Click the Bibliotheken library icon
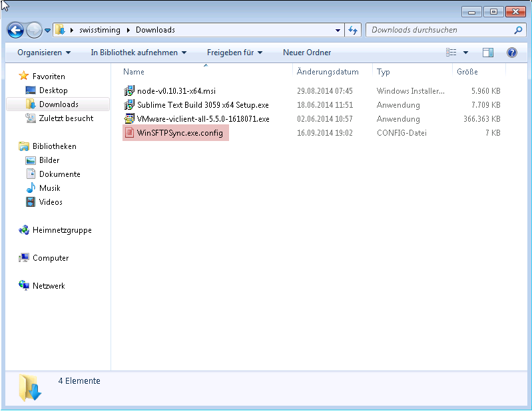The image size is (532, 411). coord(24,146)
